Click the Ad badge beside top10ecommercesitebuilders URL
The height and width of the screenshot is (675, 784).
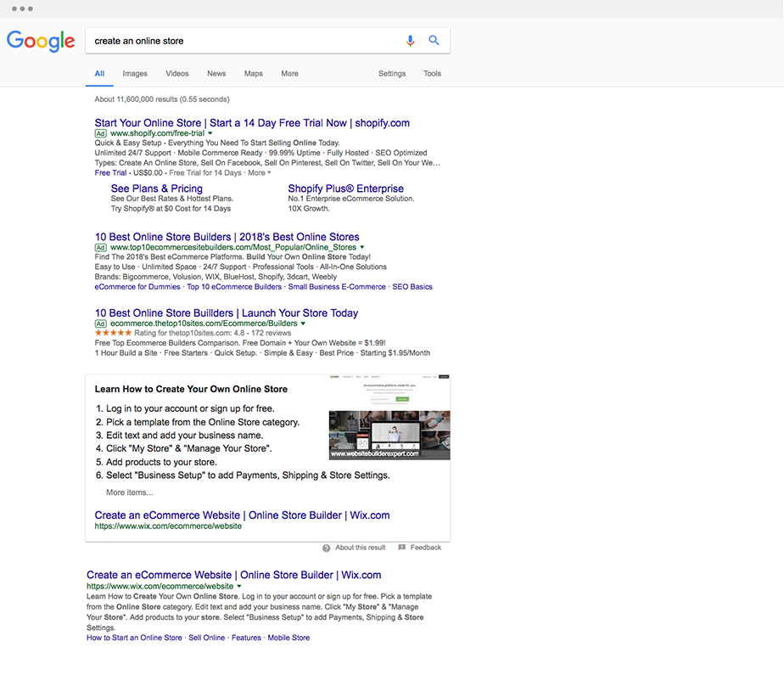(x=100, y=248)
